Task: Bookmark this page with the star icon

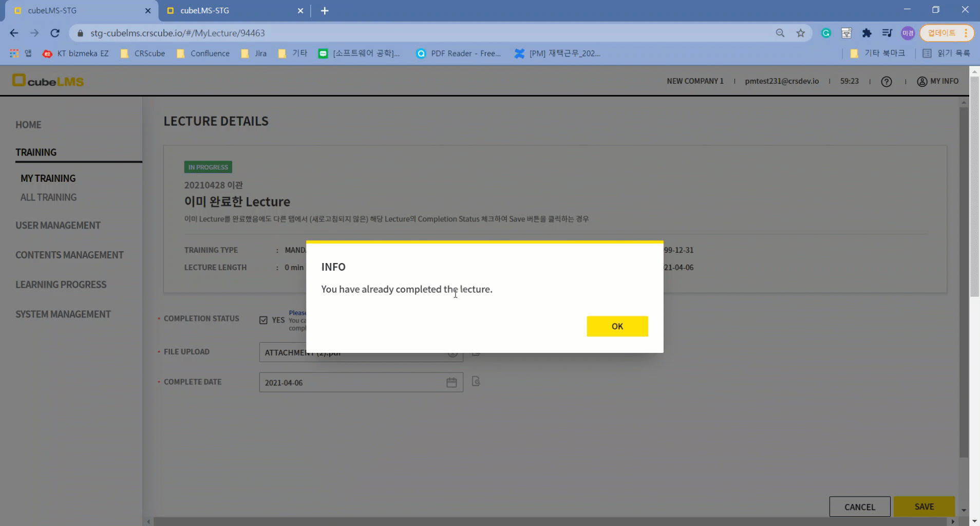Action: (x=800, y=33)
